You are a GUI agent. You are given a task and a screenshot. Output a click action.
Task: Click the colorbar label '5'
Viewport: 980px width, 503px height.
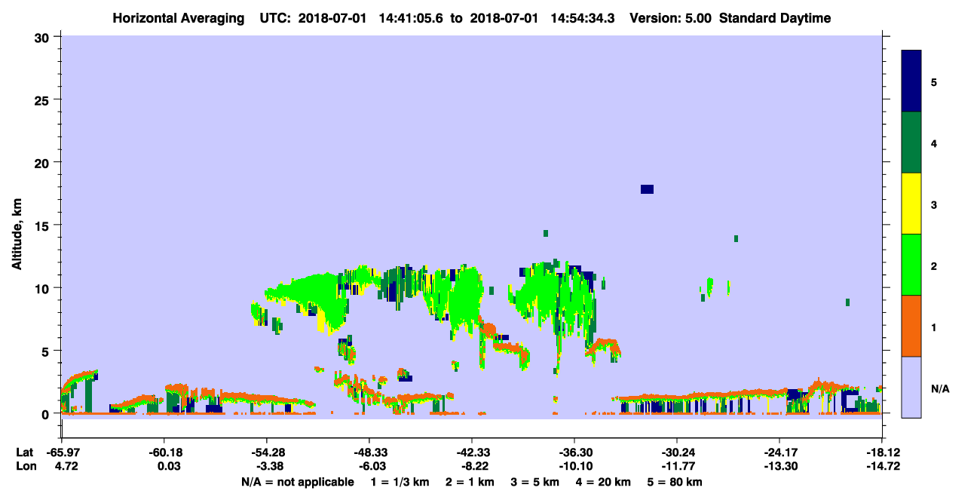933,82
